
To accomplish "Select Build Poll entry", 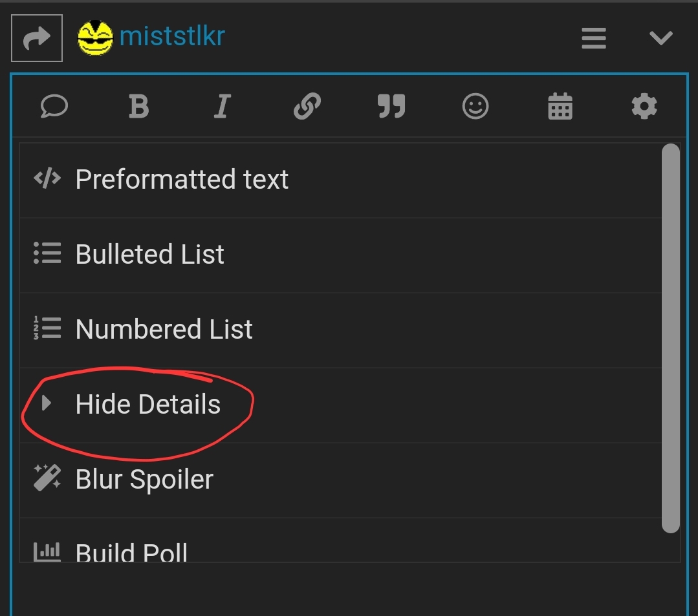I will point(340,540).
